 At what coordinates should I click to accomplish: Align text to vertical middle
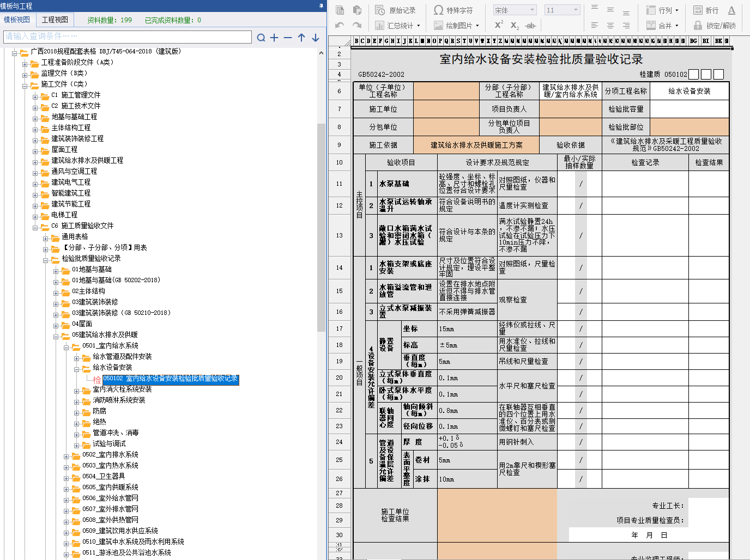click(x=610, y=10)
